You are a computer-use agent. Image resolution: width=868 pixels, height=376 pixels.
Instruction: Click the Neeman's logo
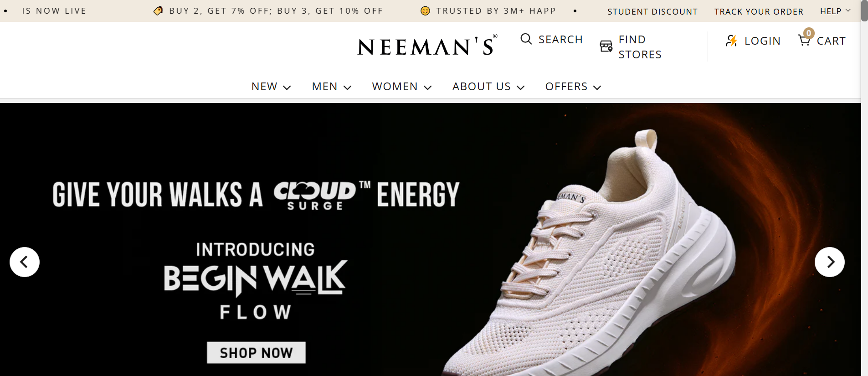[427, 46]
